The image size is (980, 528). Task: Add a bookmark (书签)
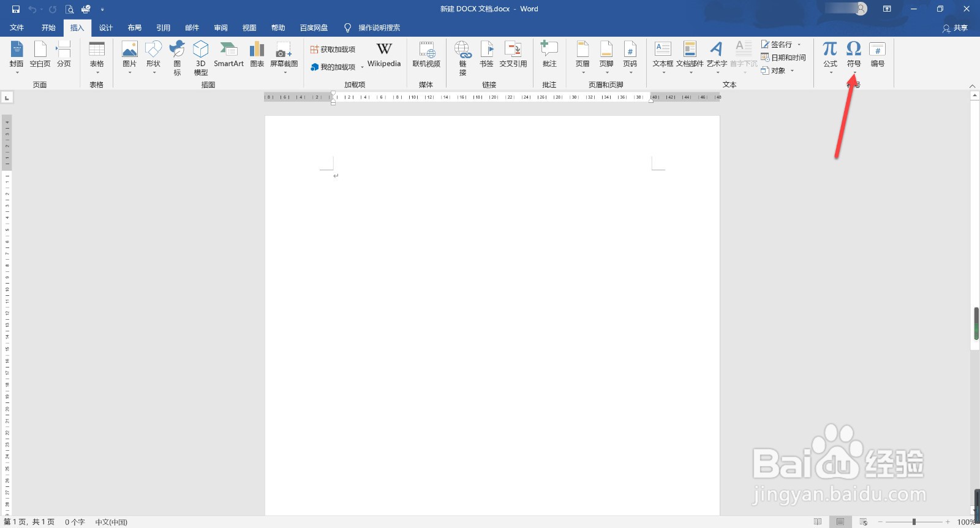(486, 55)
